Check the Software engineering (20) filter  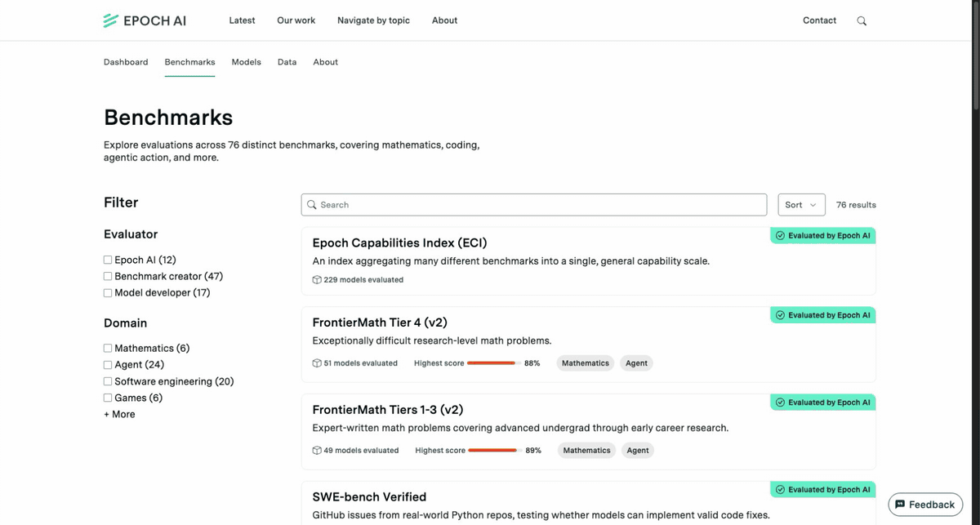tap(108, 381)
